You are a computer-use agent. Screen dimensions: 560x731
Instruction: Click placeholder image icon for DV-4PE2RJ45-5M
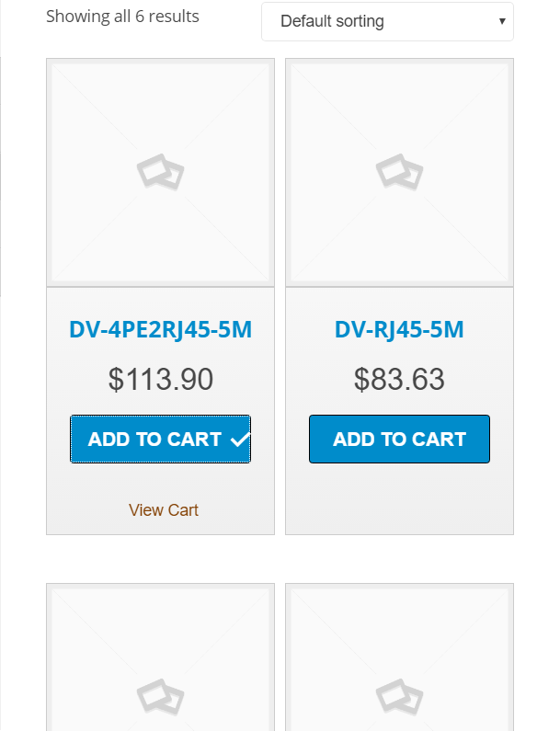(x=160, y=172)
